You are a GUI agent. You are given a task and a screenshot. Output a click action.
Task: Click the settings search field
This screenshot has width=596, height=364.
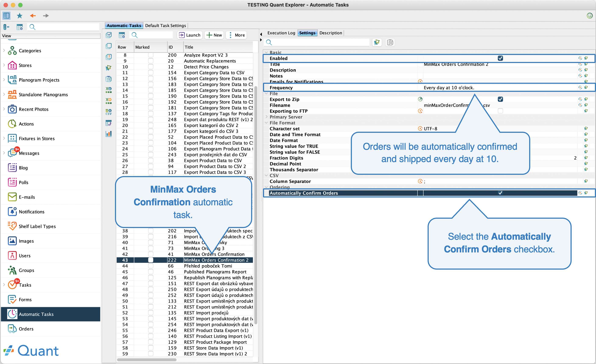(317, 43)
